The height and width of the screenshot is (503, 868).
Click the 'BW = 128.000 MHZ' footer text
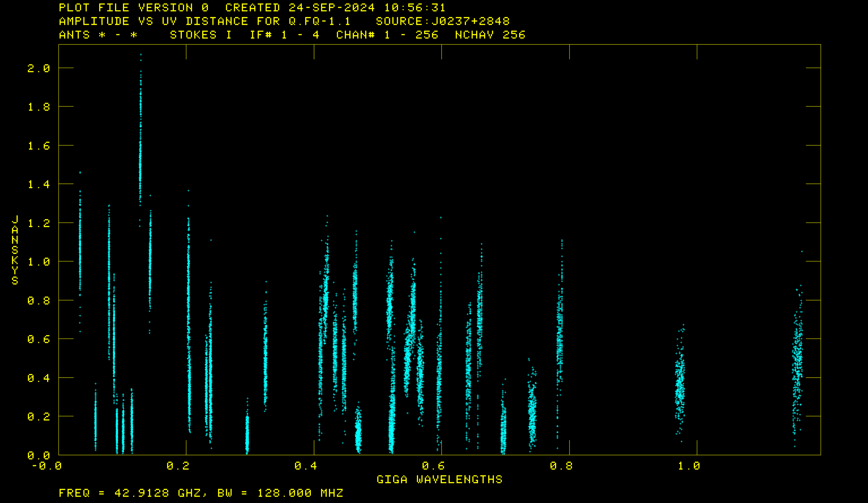pos(280,493)
